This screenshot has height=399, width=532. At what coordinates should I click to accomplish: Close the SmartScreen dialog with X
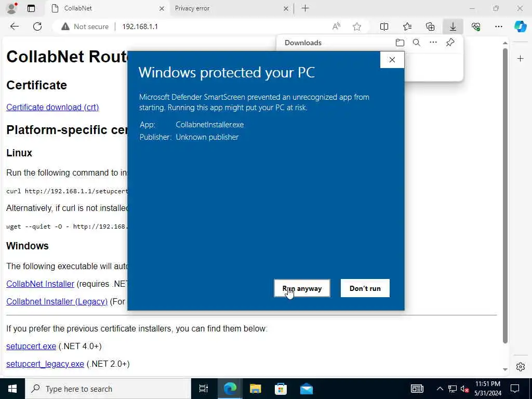[392, 60]
